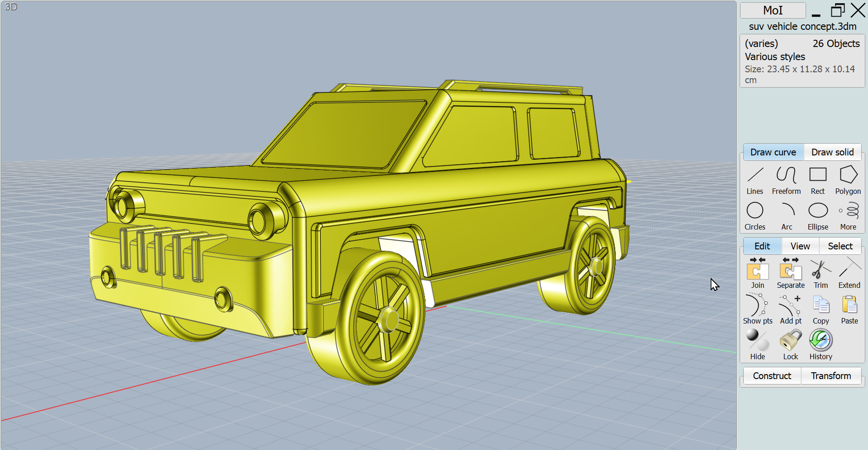Activate the Trim scissors tool
The image size is (868, 450).
pyautogui.click(x=821, y=273)
